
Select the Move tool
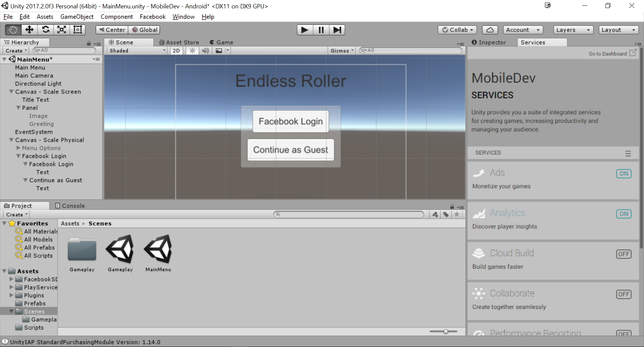[x=30, y=30]
